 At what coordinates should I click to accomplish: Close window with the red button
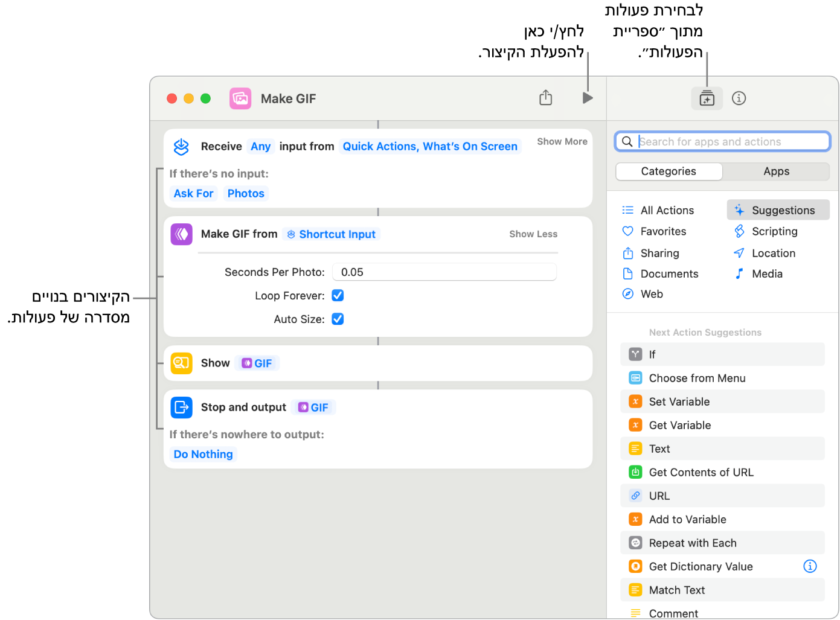click(x=172, y=98)
